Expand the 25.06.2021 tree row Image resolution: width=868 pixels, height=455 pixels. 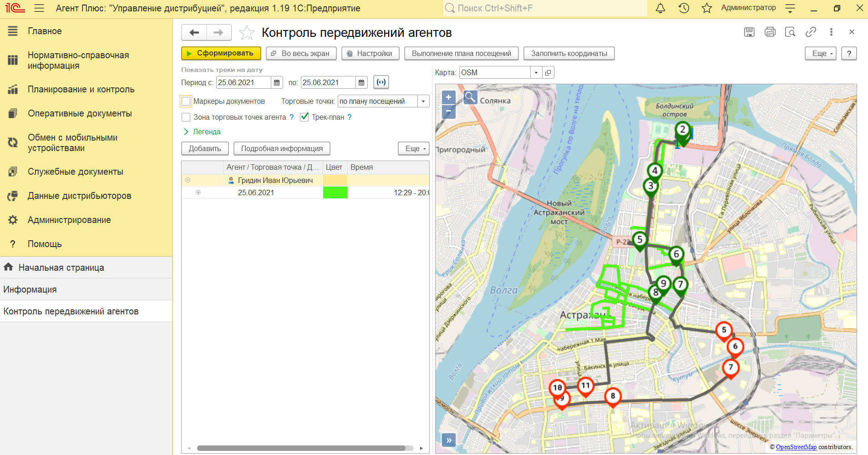(198, 192)
